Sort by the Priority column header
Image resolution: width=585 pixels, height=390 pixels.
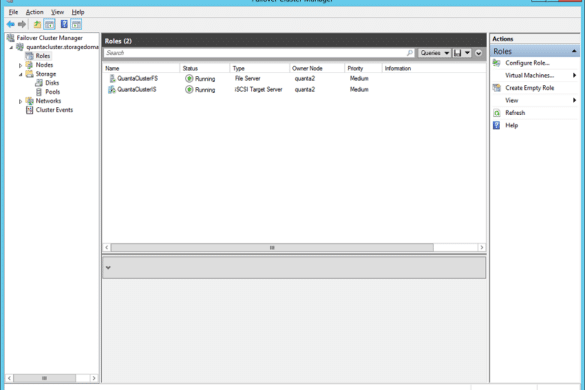click(363, 68)
